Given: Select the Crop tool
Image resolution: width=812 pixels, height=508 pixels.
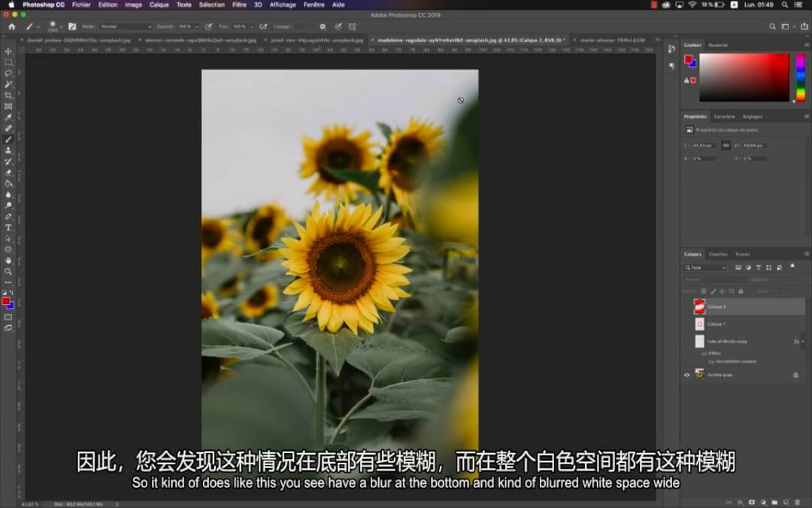Looking at the screenshot, I should click(x=8, y=96).
